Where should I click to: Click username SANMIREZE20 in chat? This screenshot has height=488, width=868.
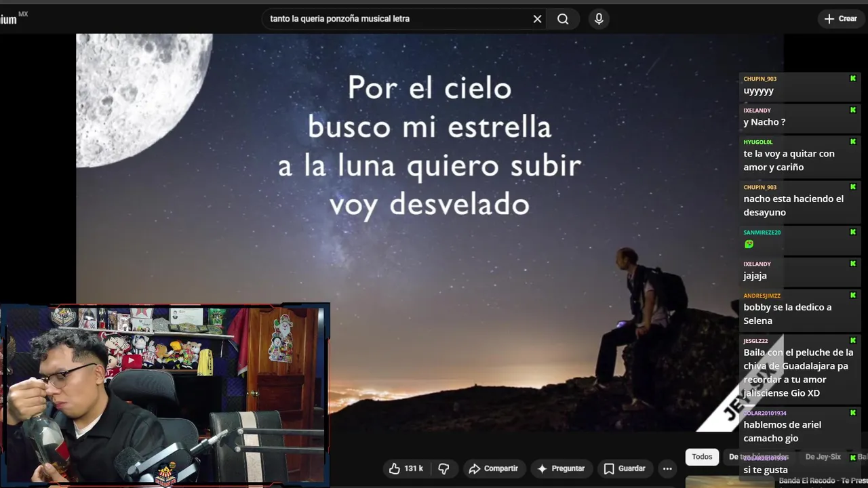click(x=762, y=232)
